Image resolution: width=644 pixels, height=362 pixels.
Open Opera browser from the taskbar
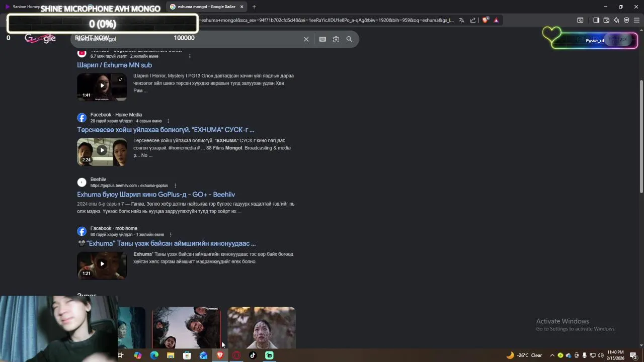236,355
